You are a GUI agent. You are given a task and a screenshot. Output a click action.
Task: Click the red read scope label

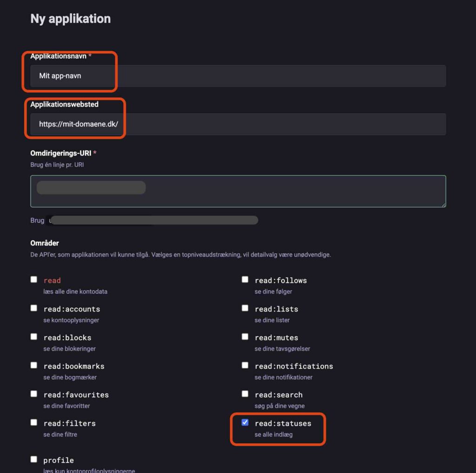click(52, 280)
